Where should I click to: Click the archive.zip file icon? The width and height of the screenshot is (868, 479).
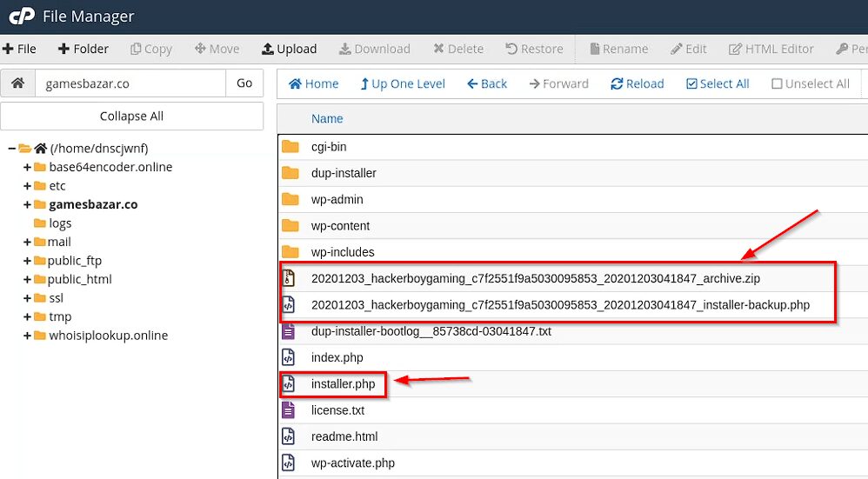coord(289,278)
